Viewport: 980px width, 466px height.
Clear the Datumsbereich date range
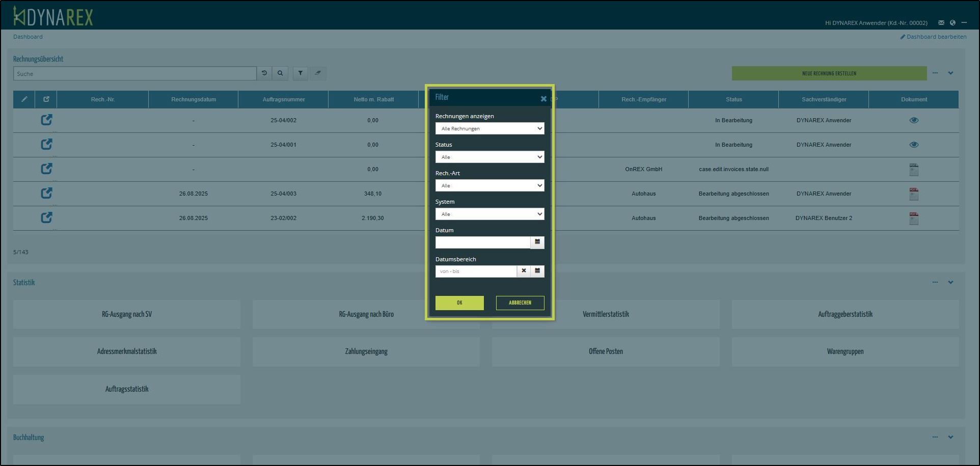point(524,271)
